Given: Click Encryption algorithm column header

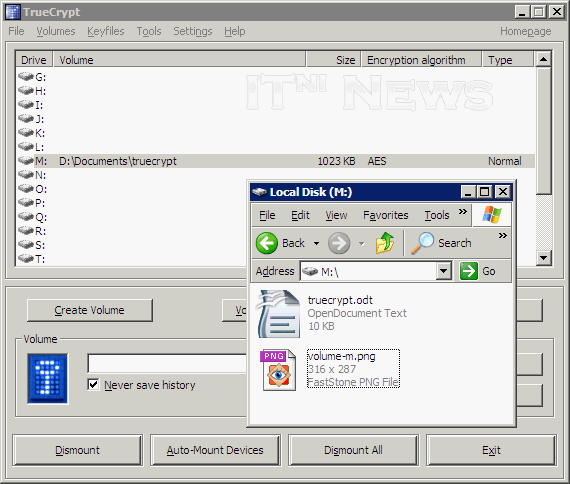Looking at the screenshot, I should [422, 60].
